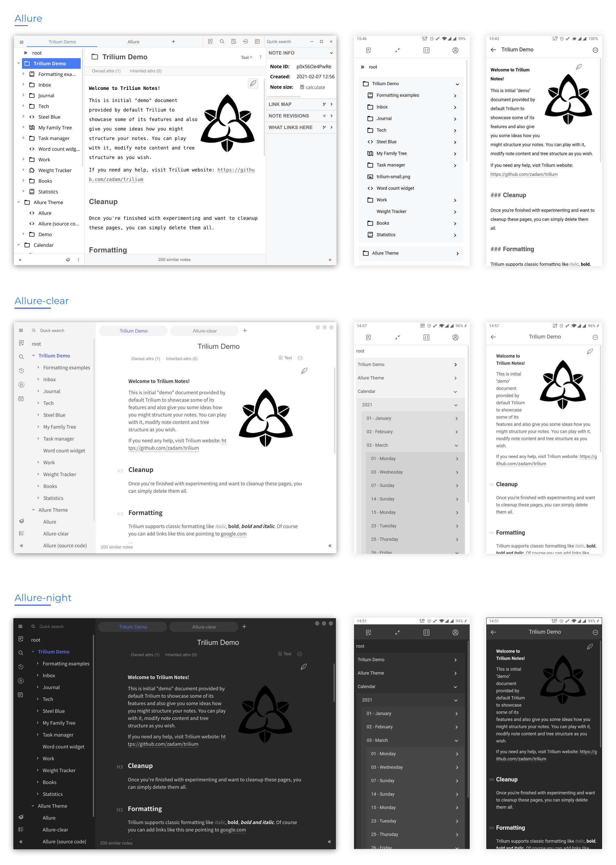Open hamburger menu in Allure light desktop window

(x=22, y=42)
